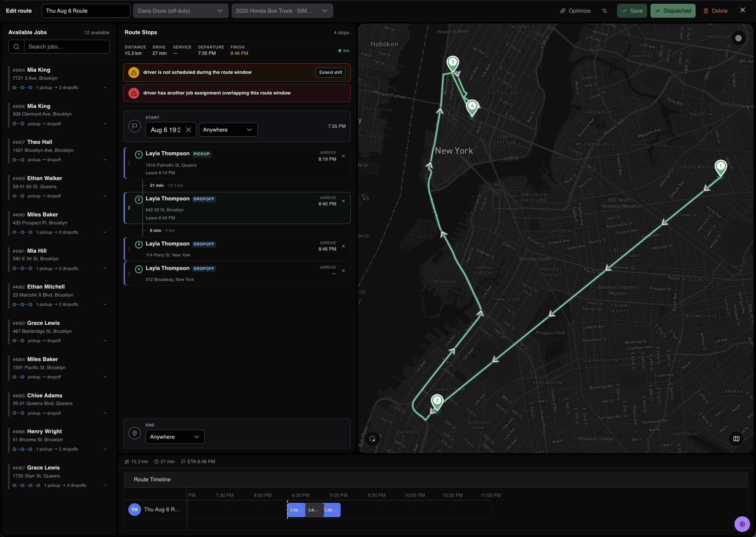Select job #4064 Miles Baker at Pacific St
This screenshot has height=537, width=756.
coord(59,368)
